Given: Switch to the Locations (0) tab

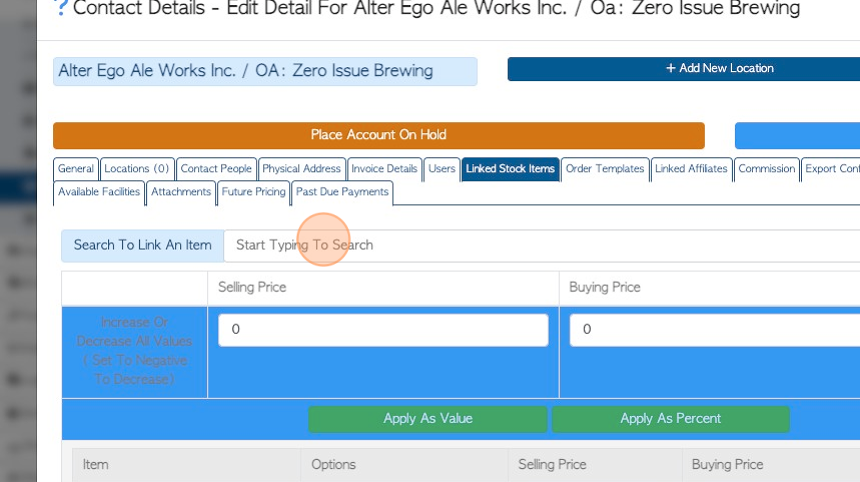Looking at the screenshot, I should click(x=137, y=169).
